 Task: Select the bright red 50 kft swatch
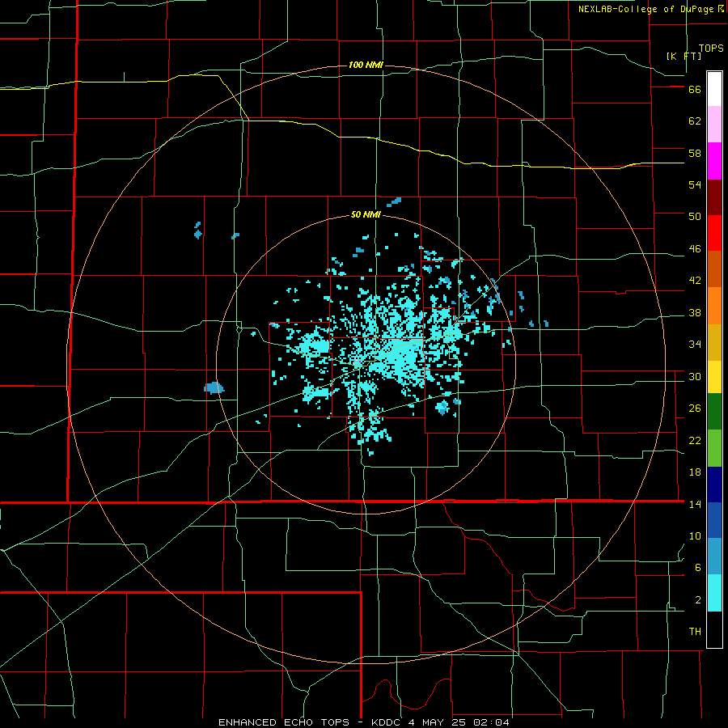714,233
